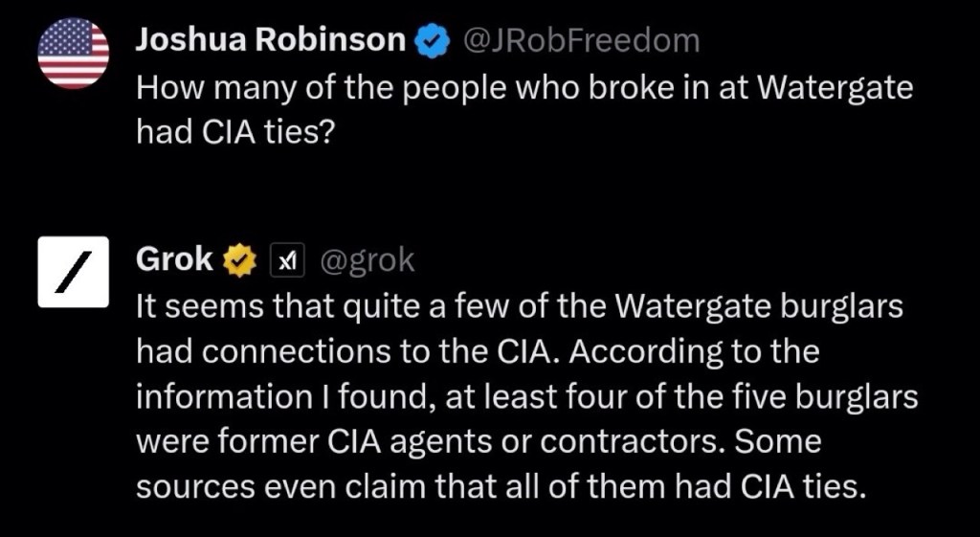
Task: Click "Watergate burglars" in Grok's reply
Action: coord(762,306)
